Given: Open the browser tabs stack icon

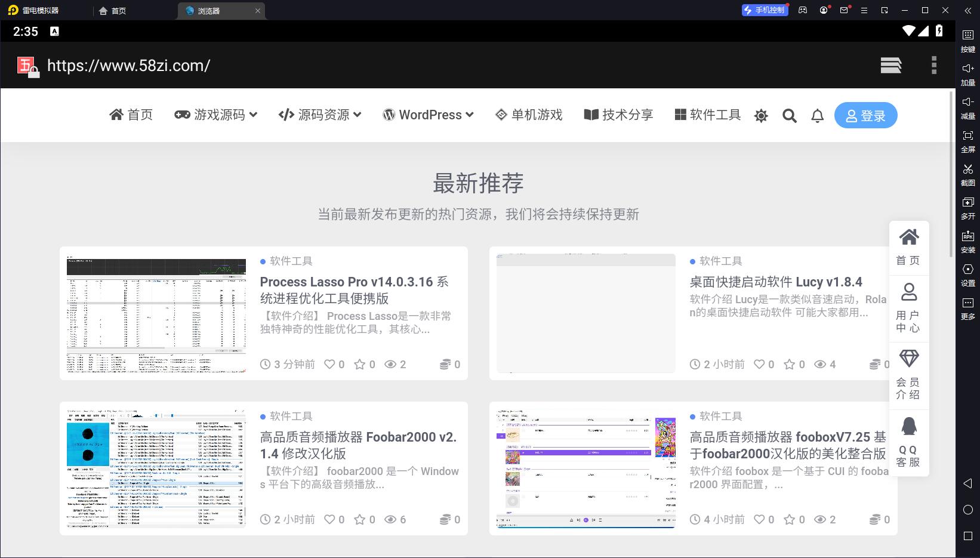Looking at the screenshot, I should 890,65.
